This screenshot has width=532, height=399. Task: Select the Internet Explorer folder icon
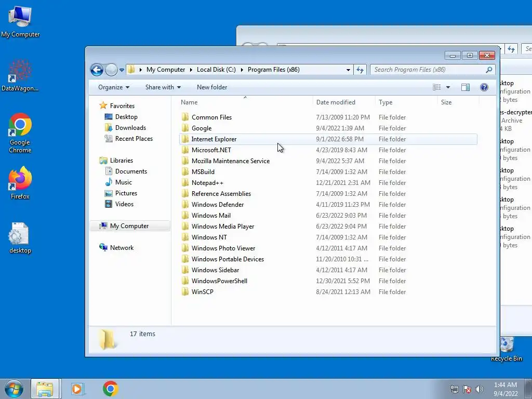tap(185, 139)
